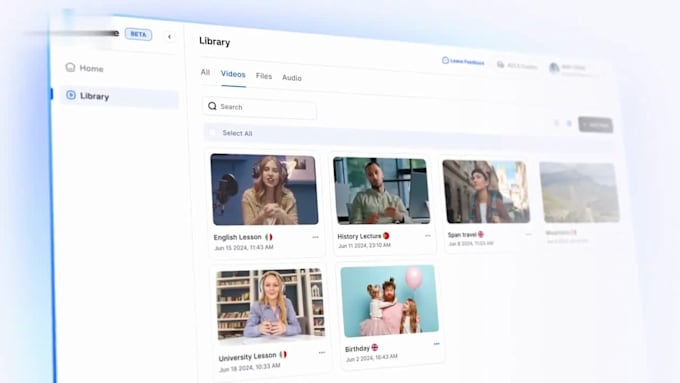Click the "Birthday" title text
680x383 pixels.
357,349
